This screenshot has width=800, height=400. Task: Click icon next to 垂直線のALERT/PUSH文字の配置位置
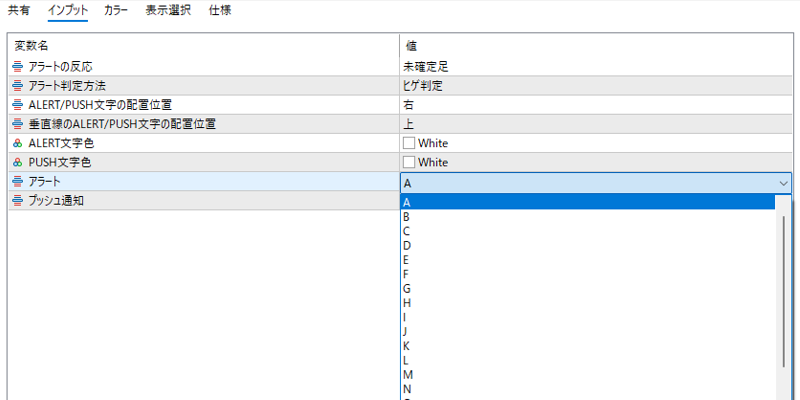click(x=18, y=124)
